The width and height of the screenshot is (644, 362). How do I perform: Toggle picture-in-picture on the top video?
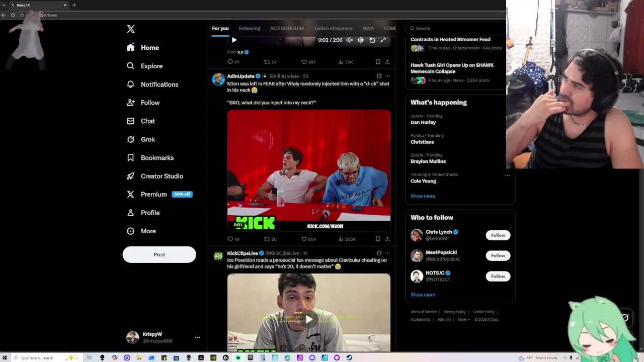pos(372,40)
